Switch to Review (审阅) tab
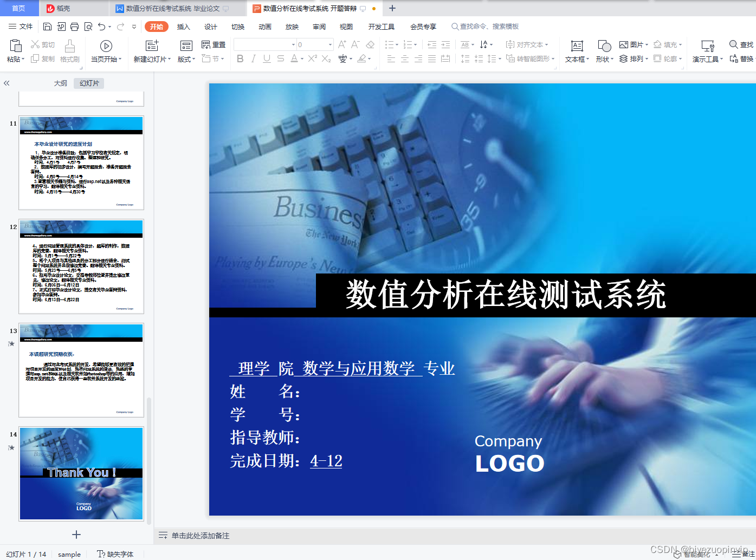The image size is (756, 560). coord(319,27)
